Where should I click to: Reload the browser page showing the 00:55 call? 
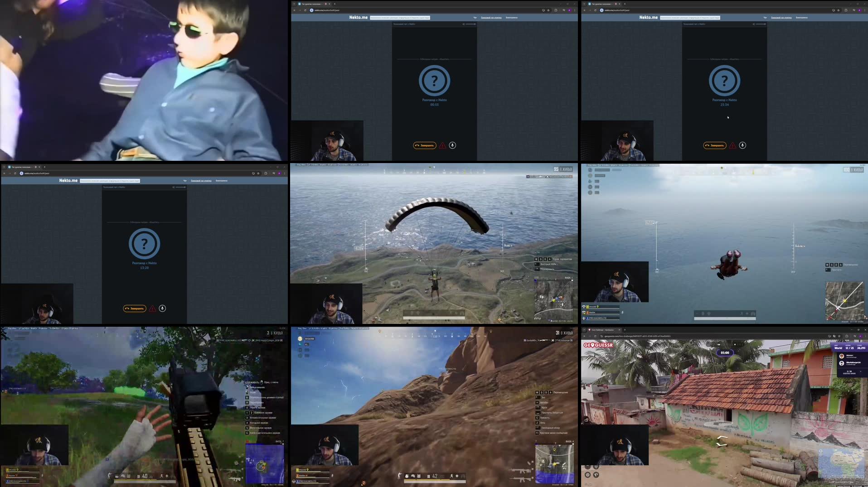[x=305, y=10]
